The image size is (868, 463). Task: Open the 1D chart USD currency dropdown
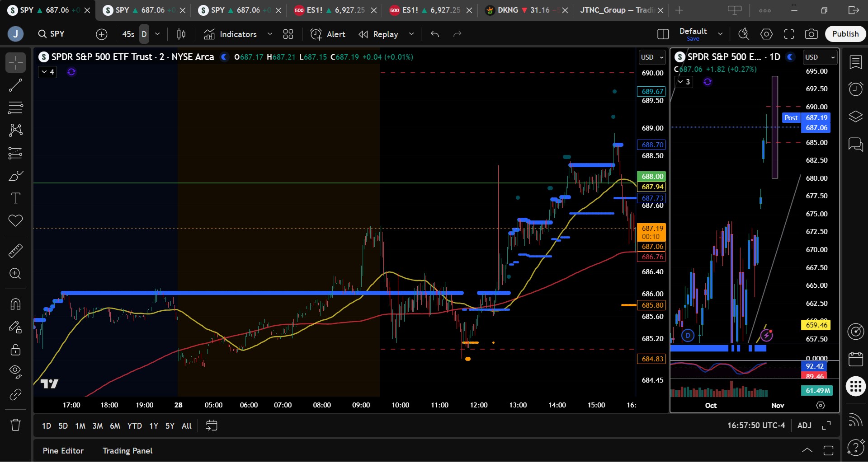tap(820, 57)
